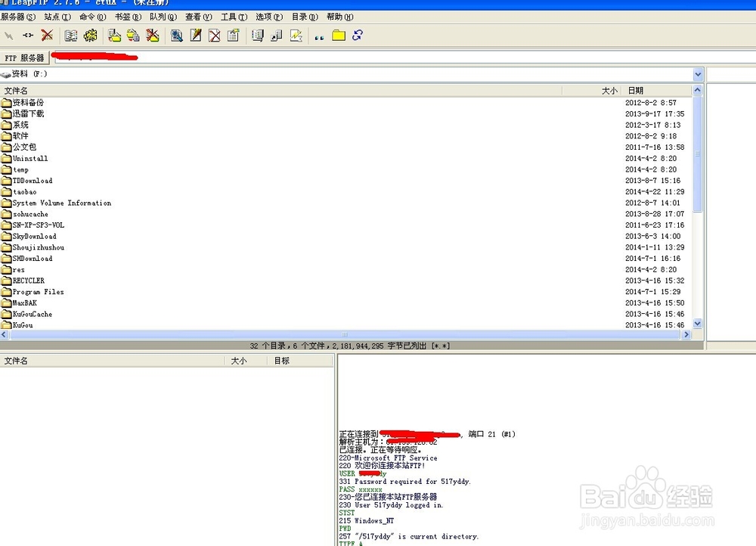Image resolution: width=756 pixels, height=546 pixels.
Task: Click the refresh blue arrows icon
Action: [358, 36]
